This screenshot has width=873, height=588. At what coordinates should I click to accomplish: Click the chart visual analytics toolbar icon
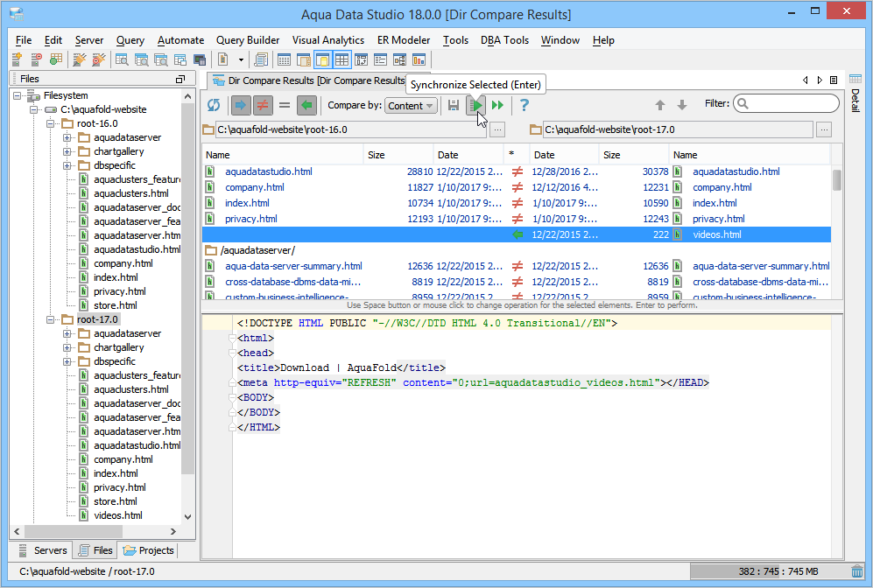pyautogui.click(x=419, y=59)
